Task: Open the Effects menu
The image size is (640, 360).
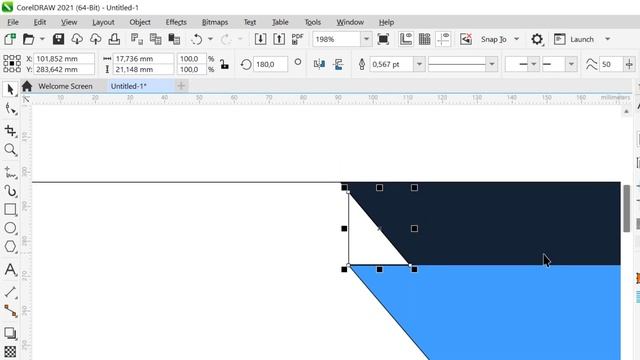Action: coord(176,22)
